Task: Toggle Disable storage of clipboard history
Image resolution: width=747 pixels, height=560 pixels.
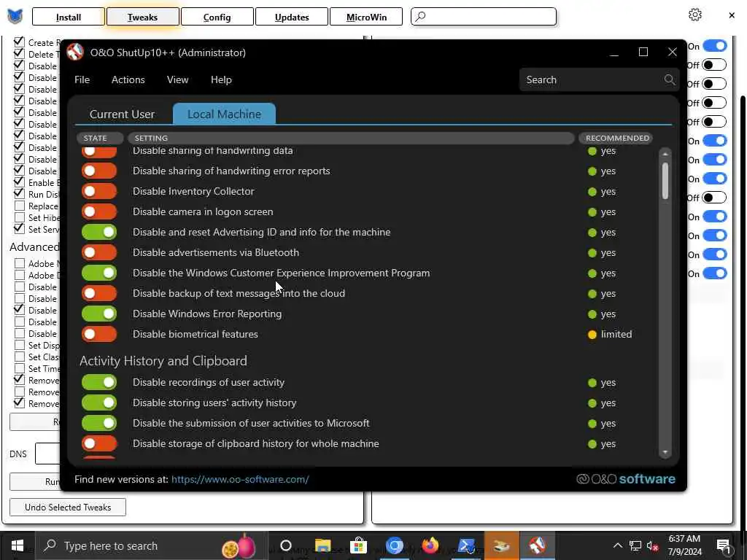Action: 99,444
